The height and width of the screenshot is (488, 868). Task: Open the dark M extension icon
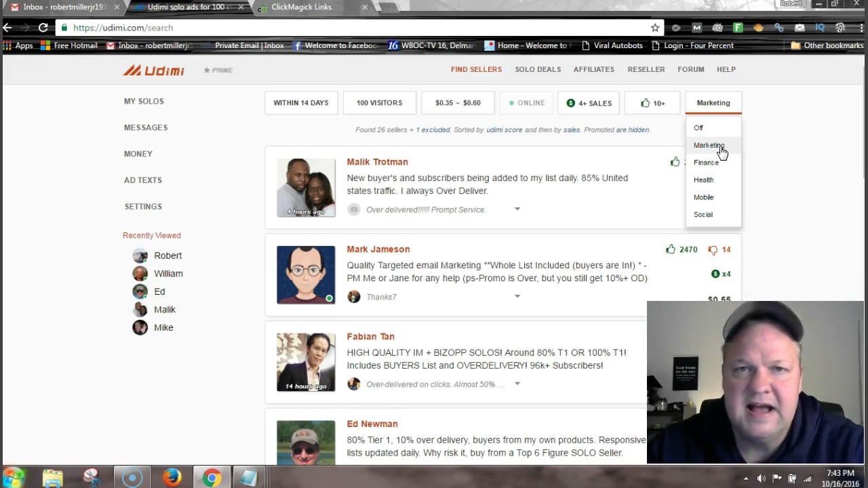696,28
